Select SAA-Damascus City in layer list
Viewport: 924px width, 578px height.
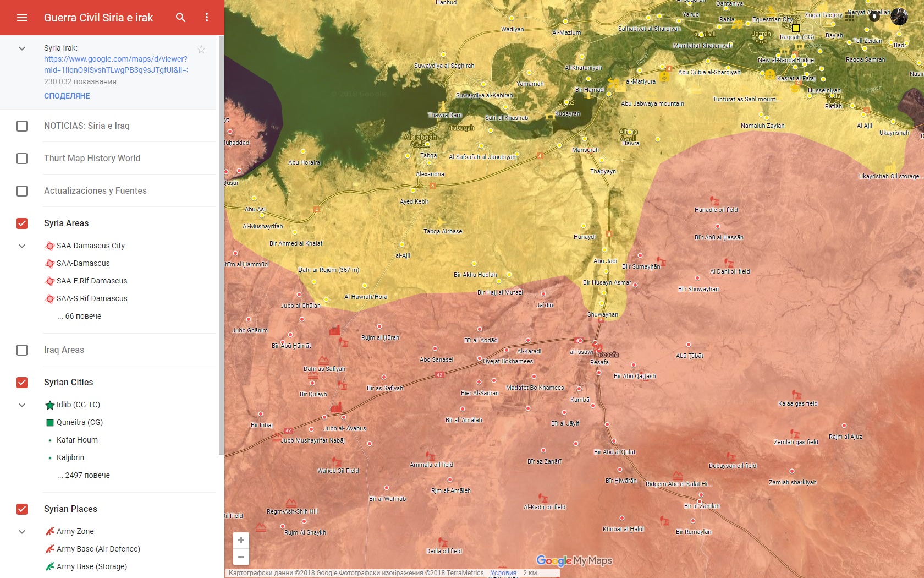tap(91, 246)
